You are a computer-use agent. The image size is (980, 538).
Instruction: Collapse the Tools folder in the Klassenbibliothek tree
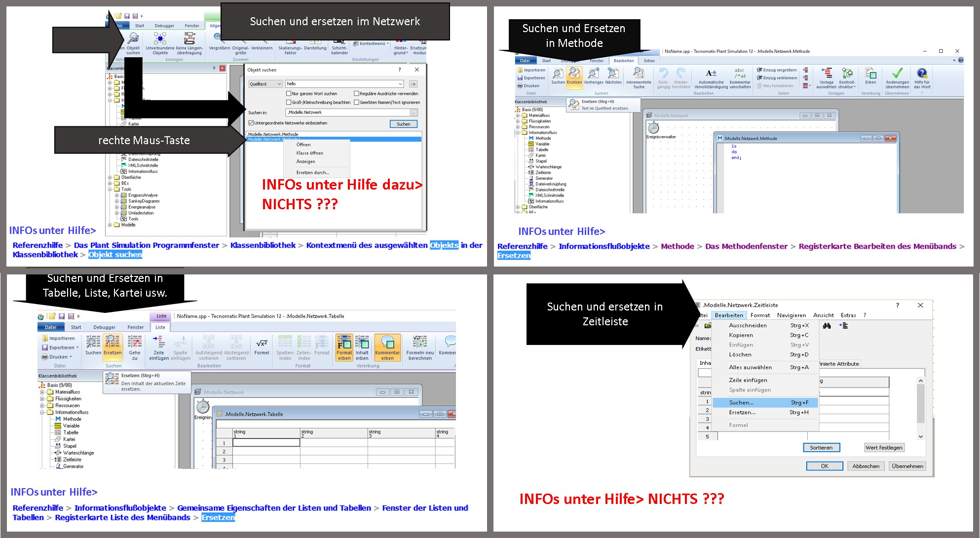pyautogui.click(x=110, y=190)
